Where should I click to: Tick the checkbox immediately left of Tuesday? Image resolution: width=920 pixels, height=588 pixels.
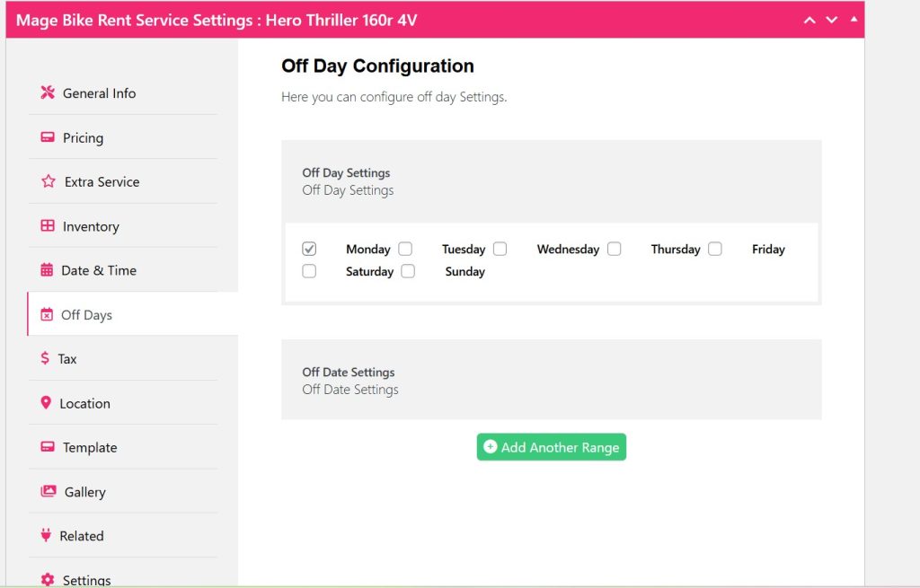coord(405,249)
